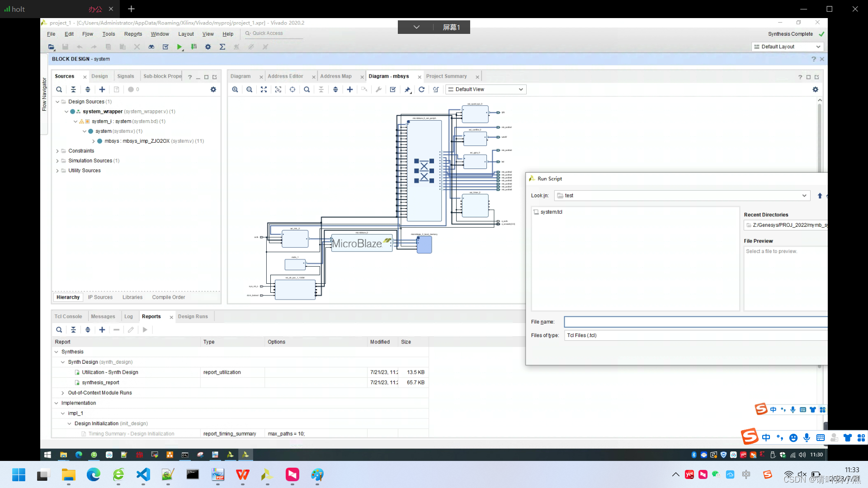
Task: Click the File name input field
Action: [695, 322]
